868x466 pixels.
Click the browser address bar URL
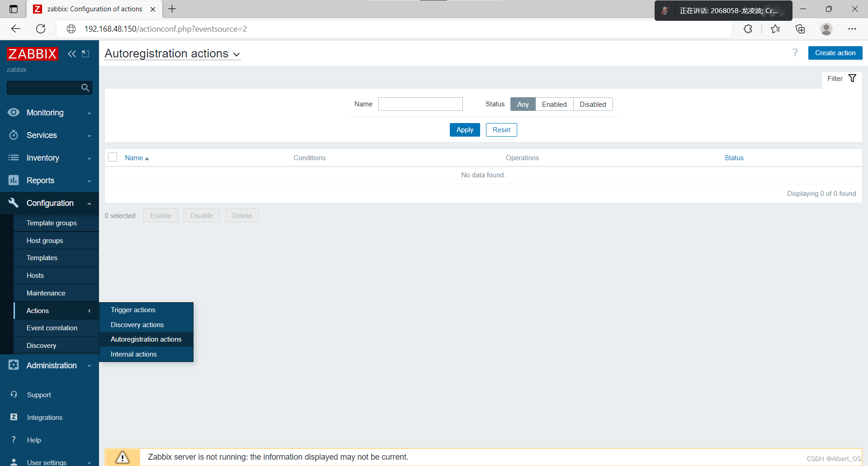[x=165, y=29]
